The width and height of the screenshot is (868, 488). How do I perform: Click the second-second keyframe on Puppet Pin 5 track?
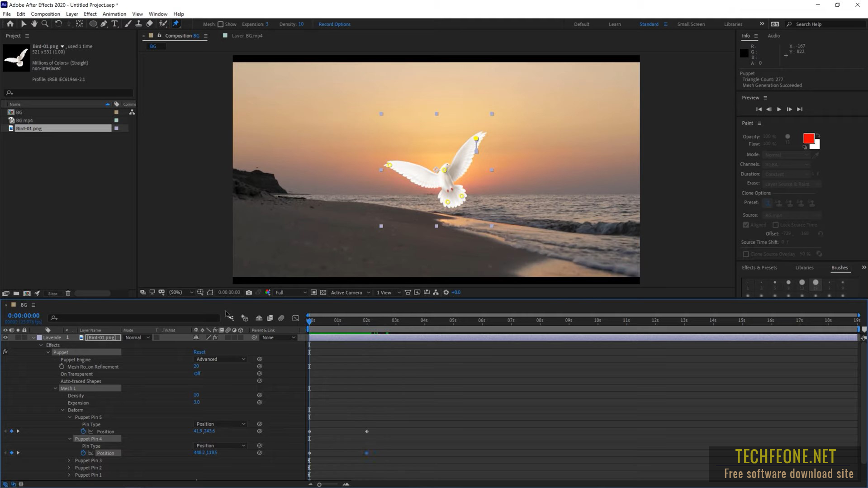tap(367, 431)
